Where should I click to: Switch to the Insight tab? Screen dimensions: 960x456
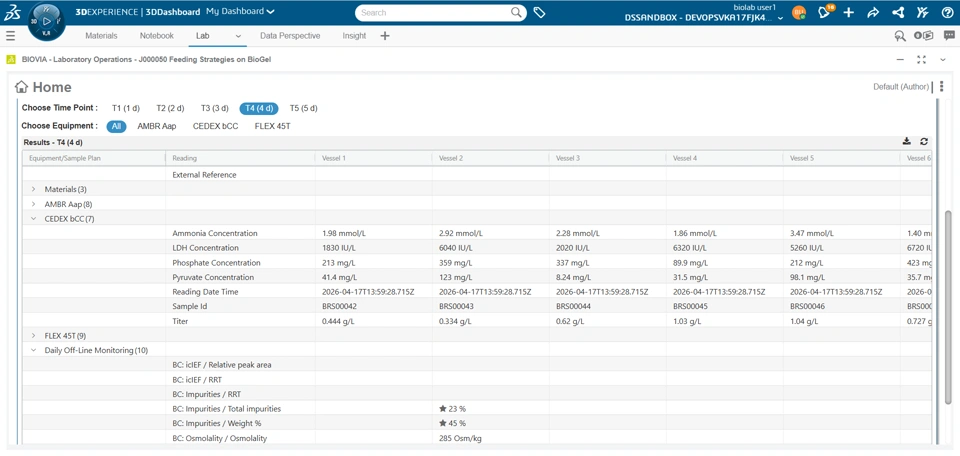coord(354,36)
